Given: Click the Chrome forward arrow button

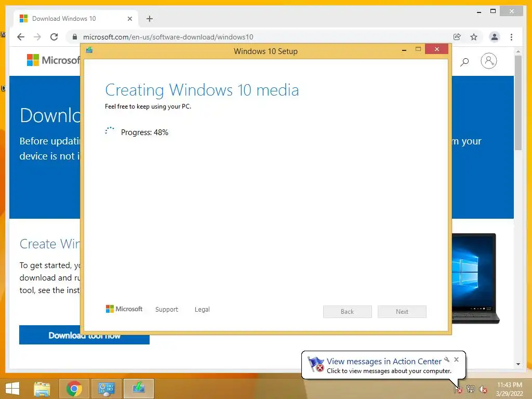Looking at the screenshot, I should (37, 37).
